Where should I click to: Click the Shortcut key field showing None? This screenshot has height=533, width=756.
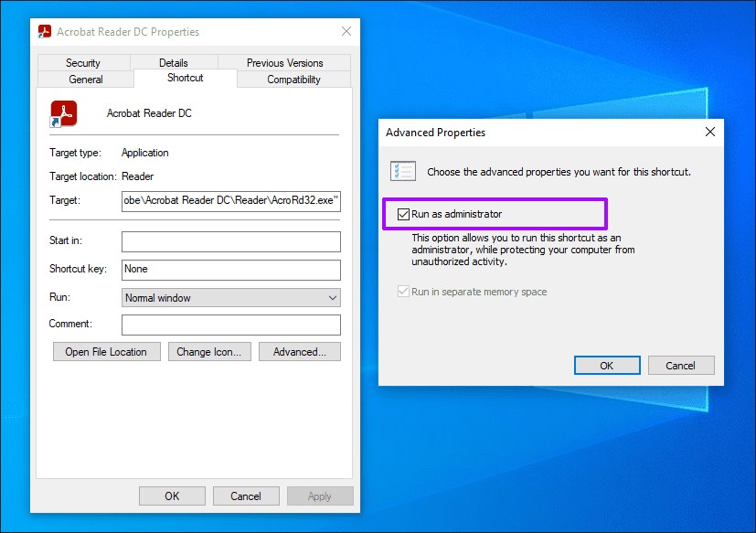point(231,270)
